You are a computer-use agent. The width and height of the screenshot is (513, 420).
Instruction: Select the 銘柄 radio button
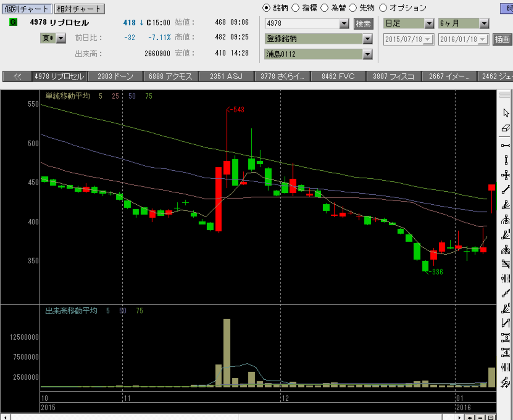[266, 8]
